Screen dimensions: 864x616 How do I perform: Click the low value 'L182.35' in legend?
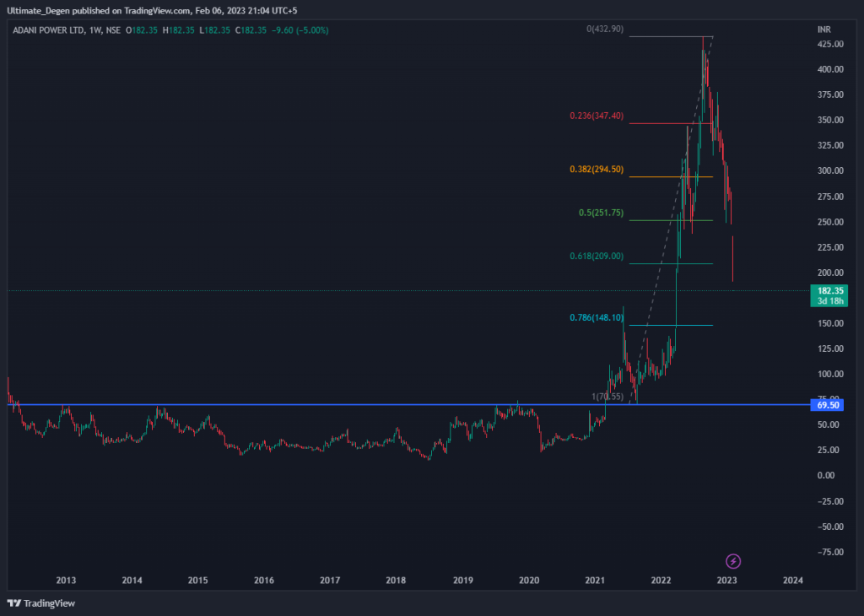[x=215, y=30]
